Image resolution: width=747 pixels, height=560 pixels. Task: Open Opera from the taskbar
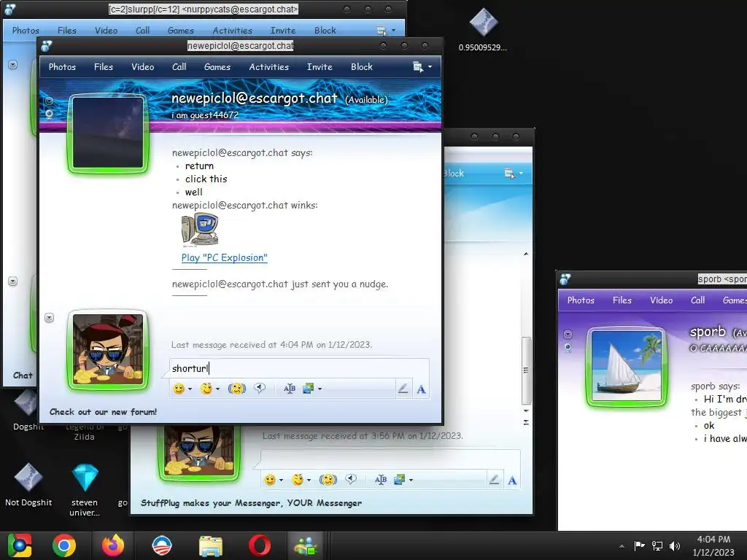click(x=260, y=545)
